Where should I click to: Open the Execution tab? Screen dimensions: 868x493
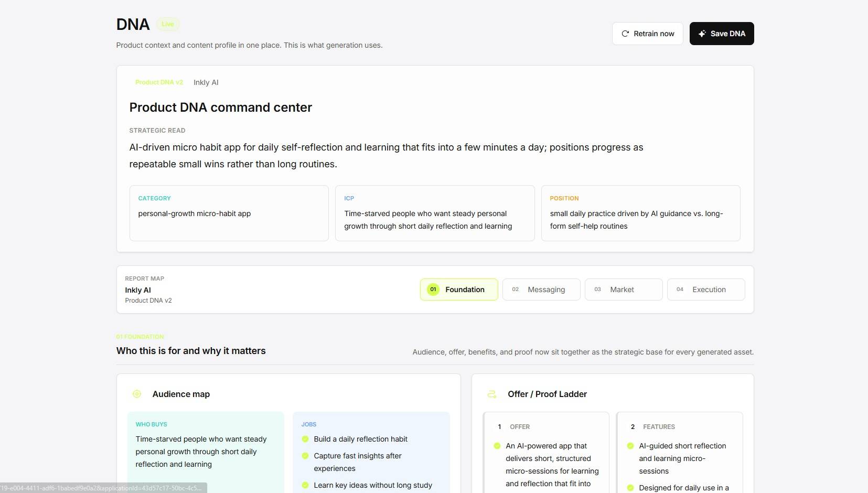click(x=706, y=290)
